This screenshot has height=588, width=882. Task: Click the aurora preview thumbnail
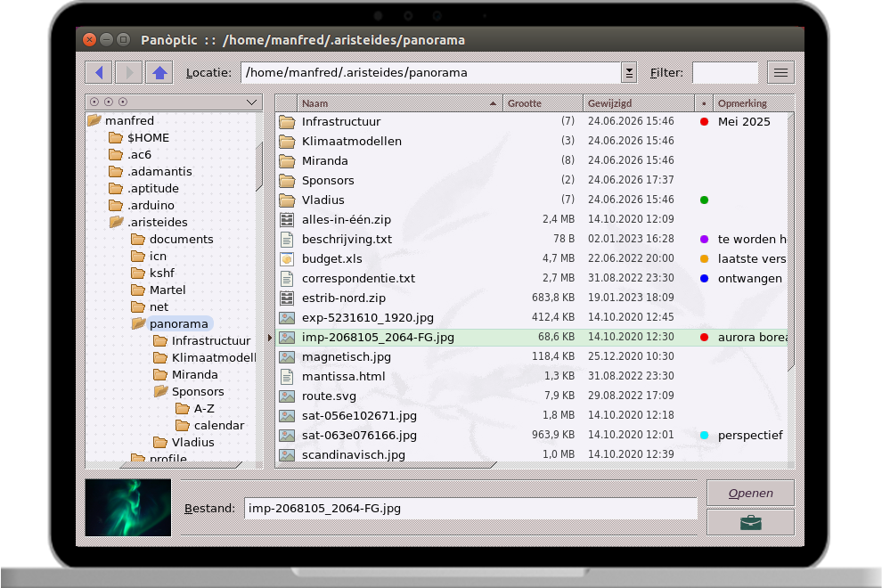pyautogui.click(x=128, y=508)
